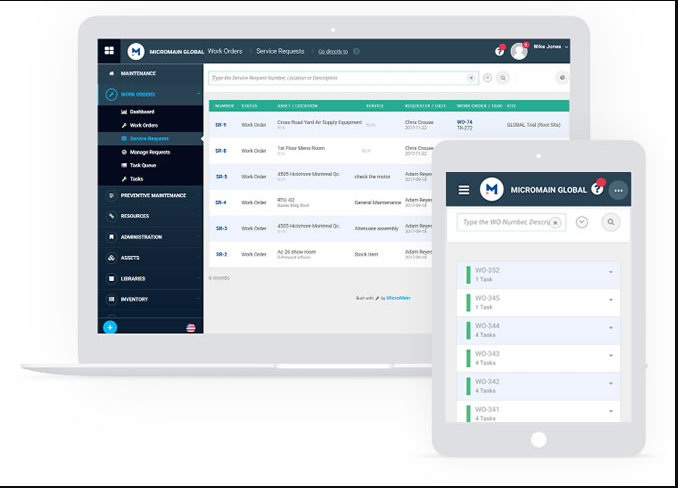The height and width of the screenshot is (488, 678).
Task: Clear the service request search field
Action: [471, 77]
